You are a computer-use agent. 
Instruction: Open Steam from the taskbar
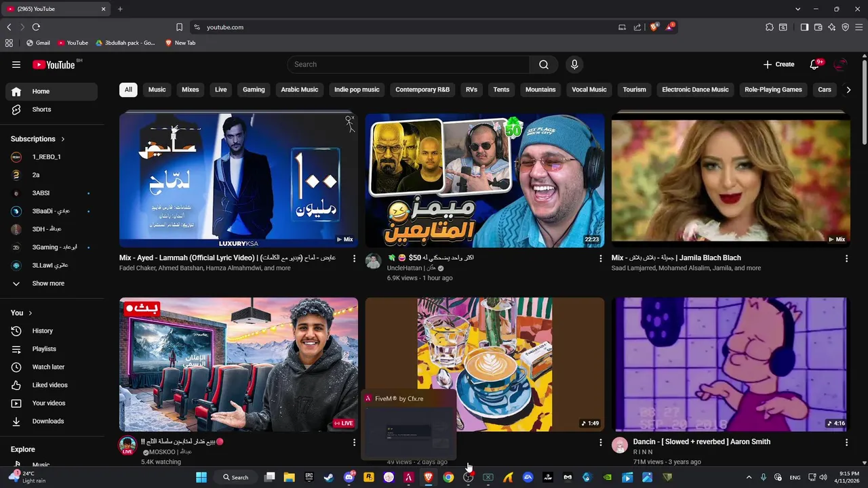click(x=329, y=477)
